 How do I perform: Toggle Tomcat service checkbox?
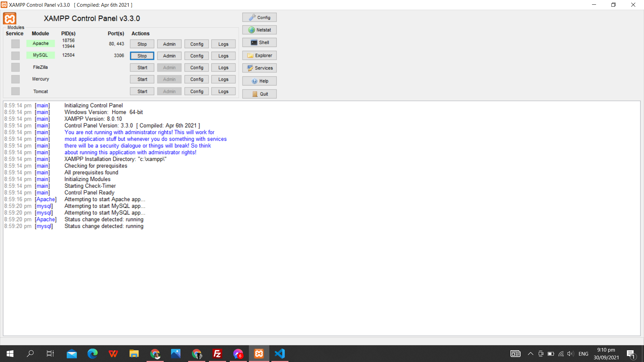point(15,91)
